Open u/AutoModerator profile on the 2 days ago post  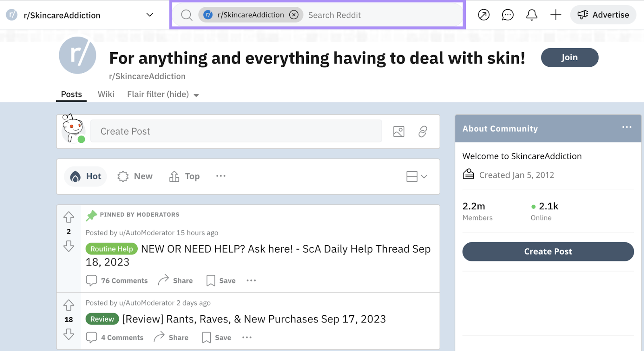click(x=147, y=303)
